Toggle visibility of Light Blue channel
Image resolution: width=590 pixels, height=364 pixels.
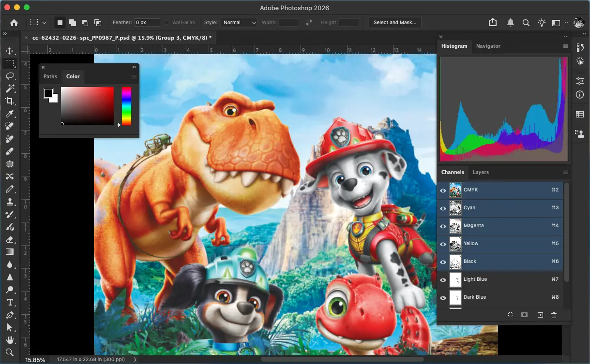pyautogui.click(x=443, y=280)
